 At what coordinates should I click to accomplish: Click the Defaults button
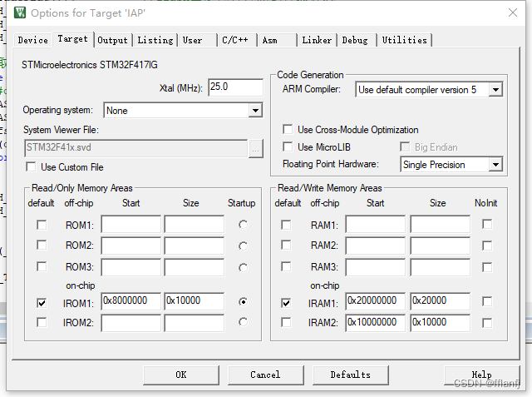351,375
